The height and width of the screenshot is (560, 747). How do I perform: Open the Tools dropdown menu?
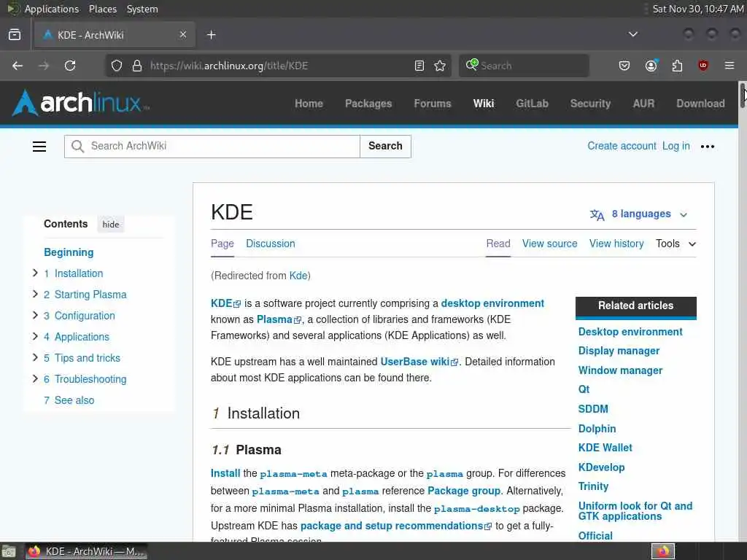(676, 244)
